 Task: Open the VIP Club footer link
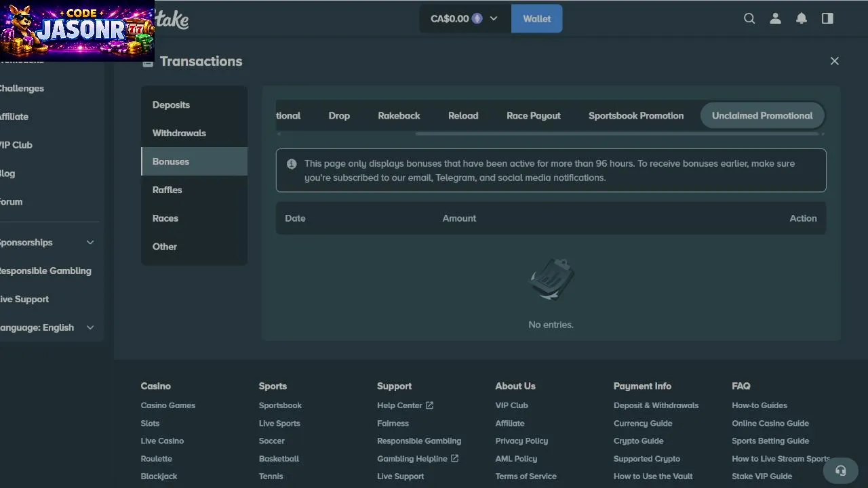tap(511, 405)
